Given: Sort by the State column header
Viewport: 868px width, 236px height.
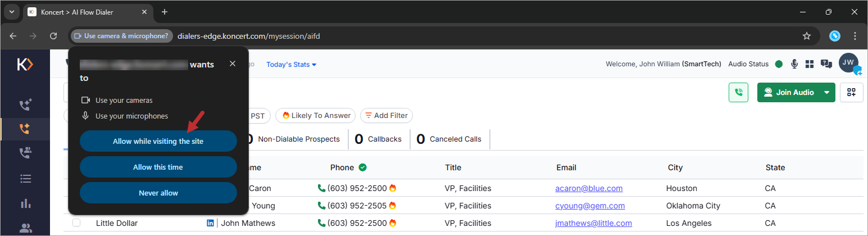Looking at the screenshot, I should (775, 167).
